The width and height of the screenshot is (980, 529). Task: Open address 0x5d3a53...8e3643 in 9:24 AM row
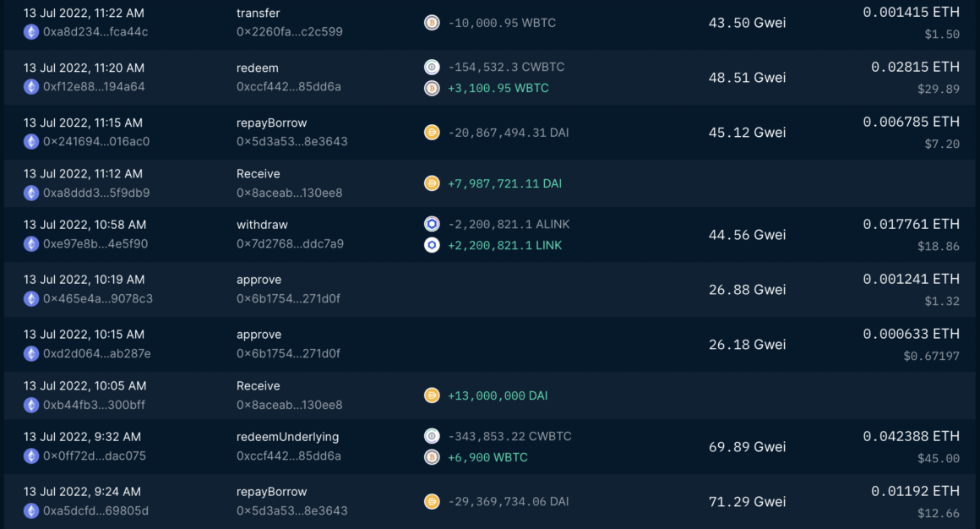pos(291,510)
